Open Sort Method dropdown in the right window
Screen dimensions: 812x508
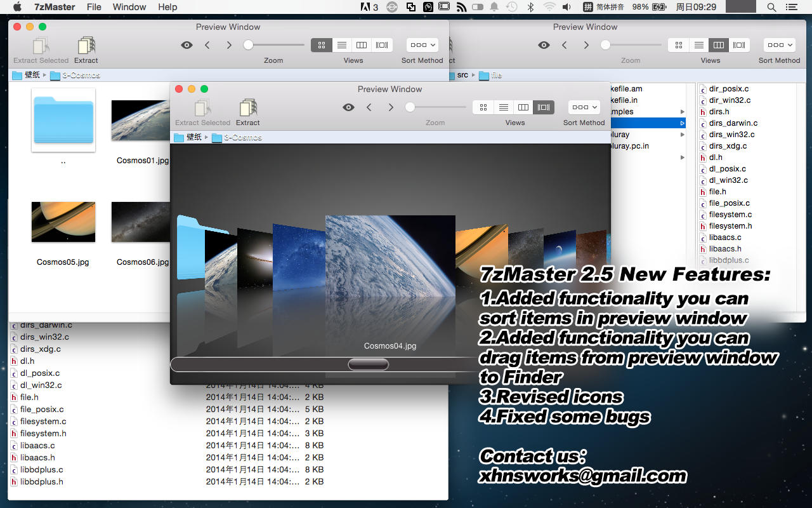(779, 45)
